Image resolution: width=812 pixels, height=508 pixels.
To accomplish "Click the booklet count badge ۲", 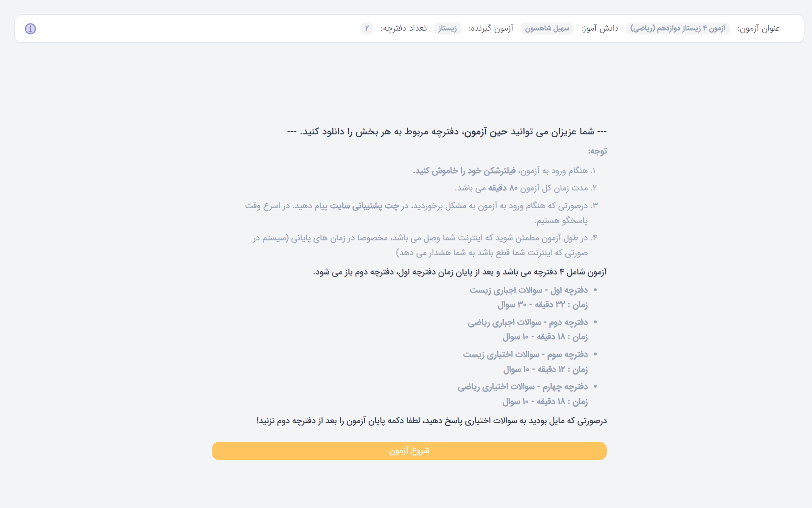I will [367, 29].
